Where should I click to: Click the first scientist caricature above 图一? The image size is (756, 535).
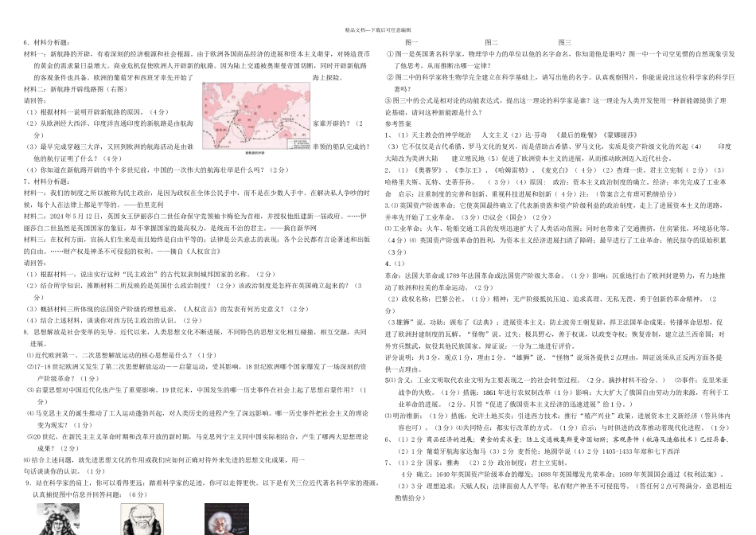point(58,518)
